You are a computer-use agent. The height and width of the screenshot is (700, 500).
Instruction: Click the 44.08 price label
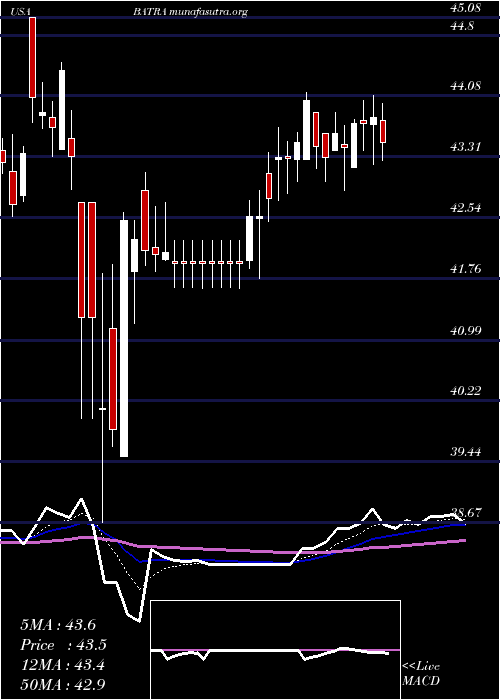tap(467, 85)
